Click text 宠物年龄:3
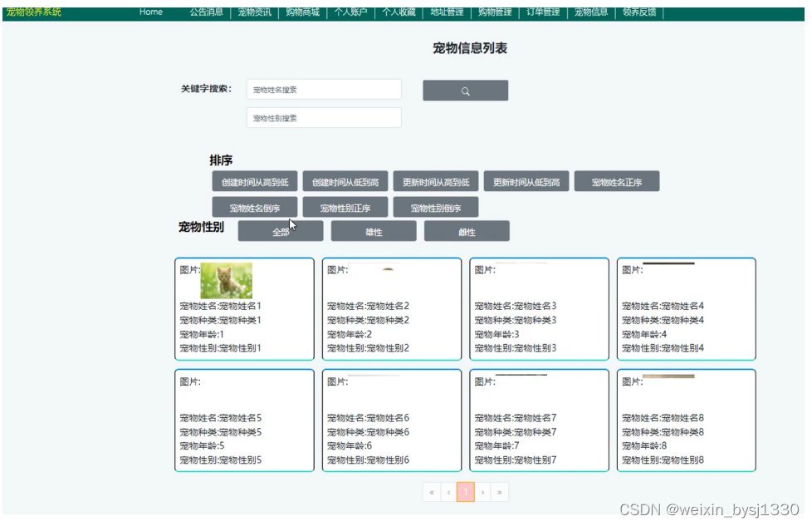The height and width of the screenshot is (526, 812). 497,334
